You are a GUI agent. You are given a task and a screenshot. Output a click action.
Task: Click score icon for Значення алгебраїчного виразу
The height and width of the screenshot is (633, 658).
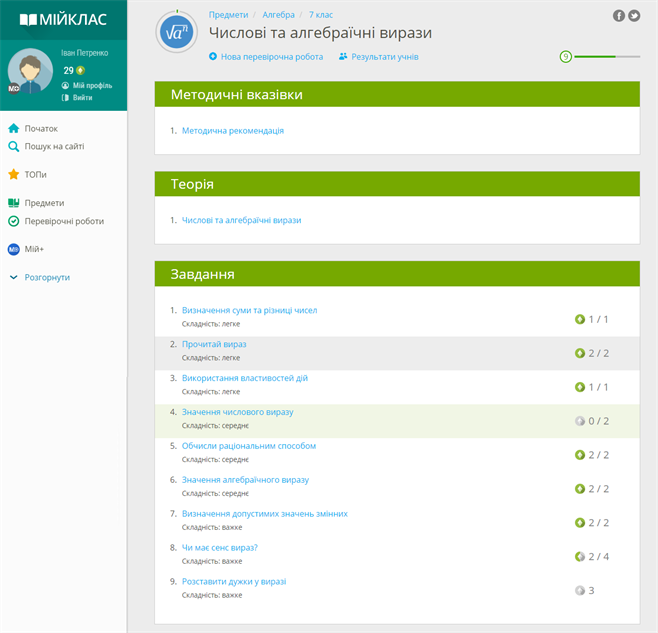point(580,489)
